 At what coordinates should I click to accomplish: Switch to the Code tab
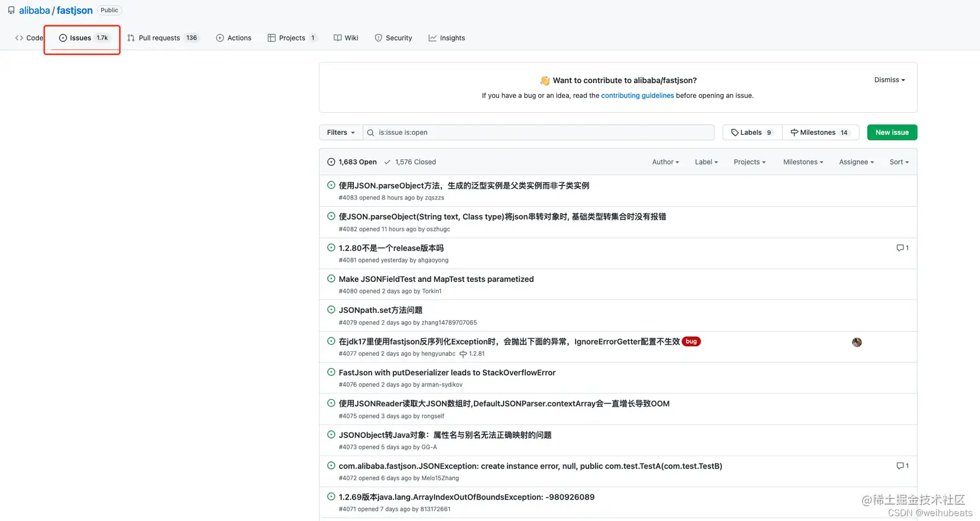pos(29,38)
